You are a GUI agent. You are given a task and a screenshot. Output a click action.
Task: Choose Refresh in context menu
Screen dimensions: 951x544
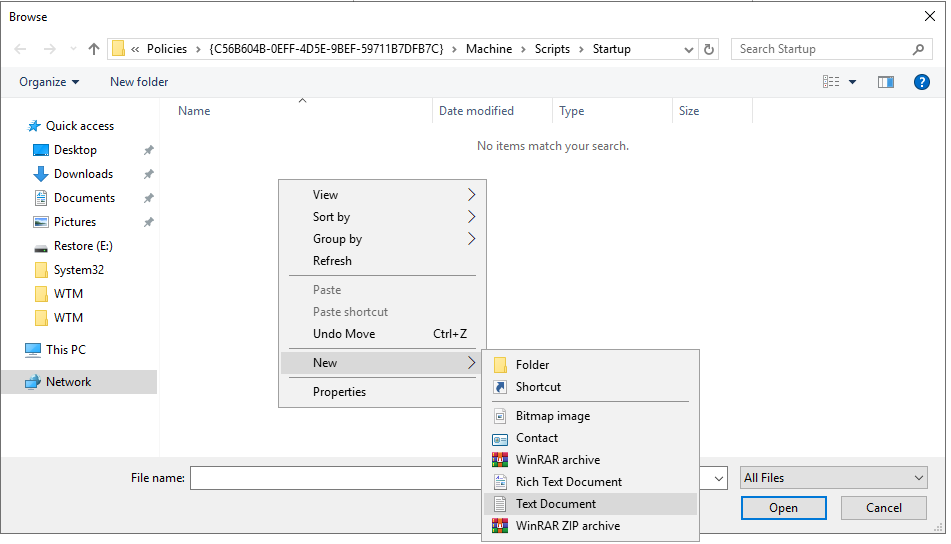(x=381, y=260)
